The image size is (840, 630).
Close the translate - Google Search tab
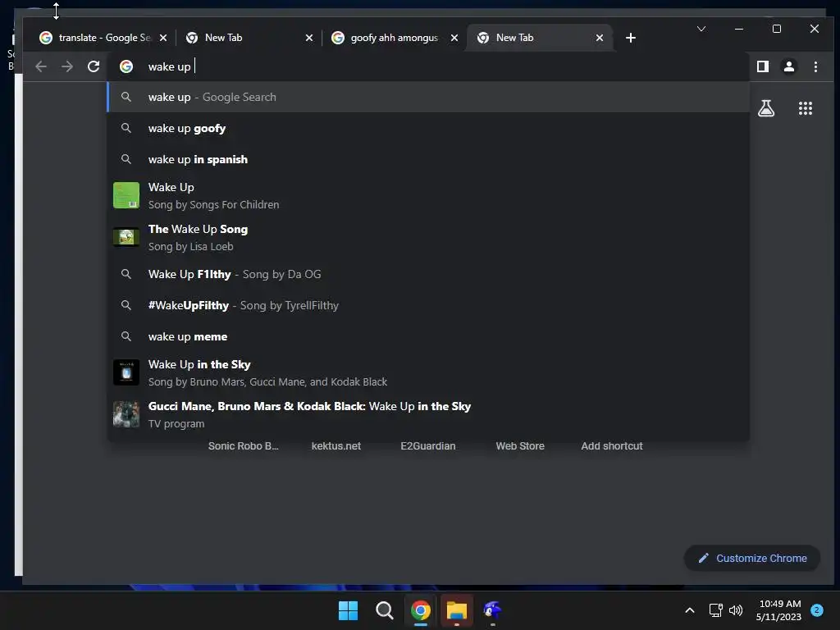click(x=163, y=38)
